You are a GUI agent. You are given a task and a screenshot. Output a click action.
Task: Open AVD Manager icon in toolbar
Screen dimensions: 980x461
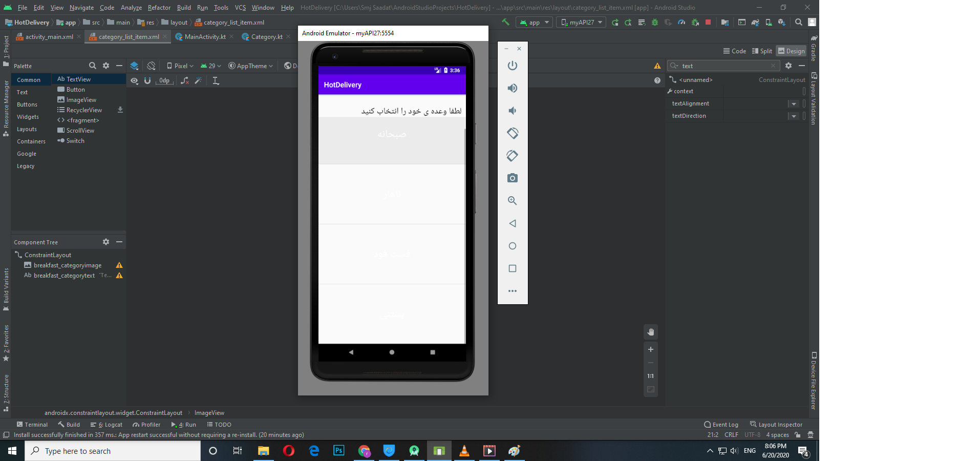769,23
